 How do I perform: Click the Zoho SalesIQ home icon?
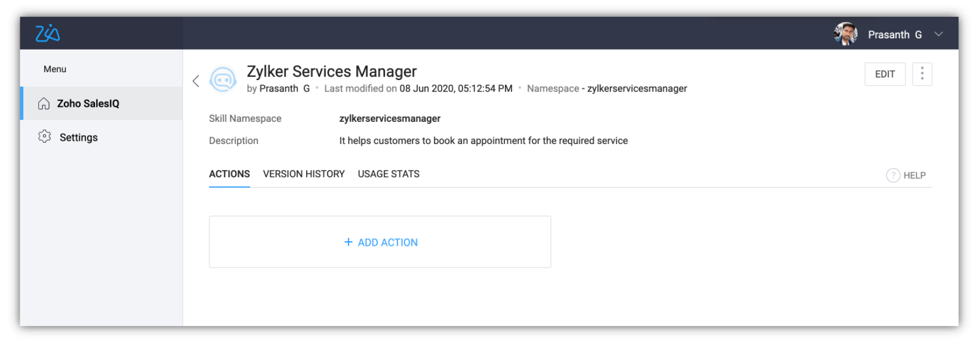44,104
